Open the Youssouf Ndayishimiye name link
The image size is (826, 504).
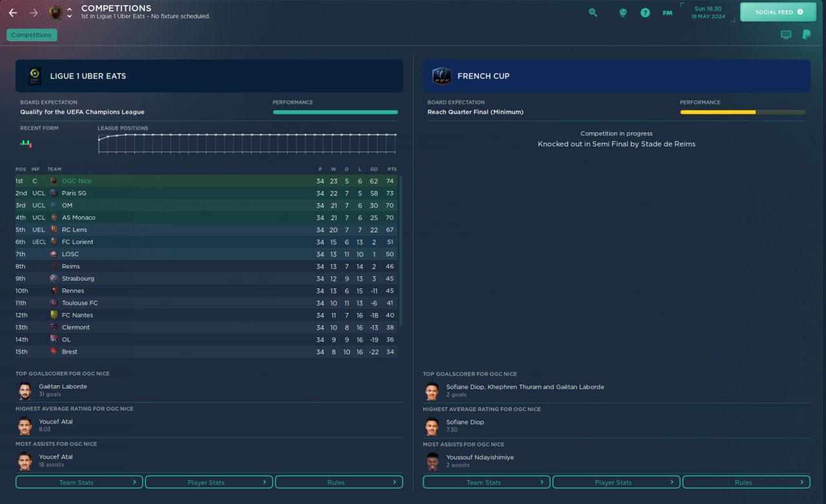tap(480, 458)
